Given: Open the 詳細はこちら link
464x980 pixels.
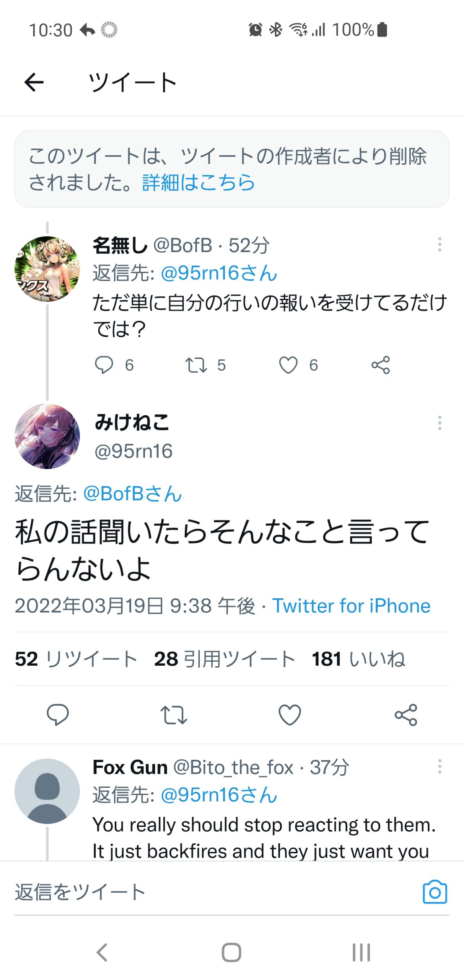Looking at the screenshot, I should [198, 182].
